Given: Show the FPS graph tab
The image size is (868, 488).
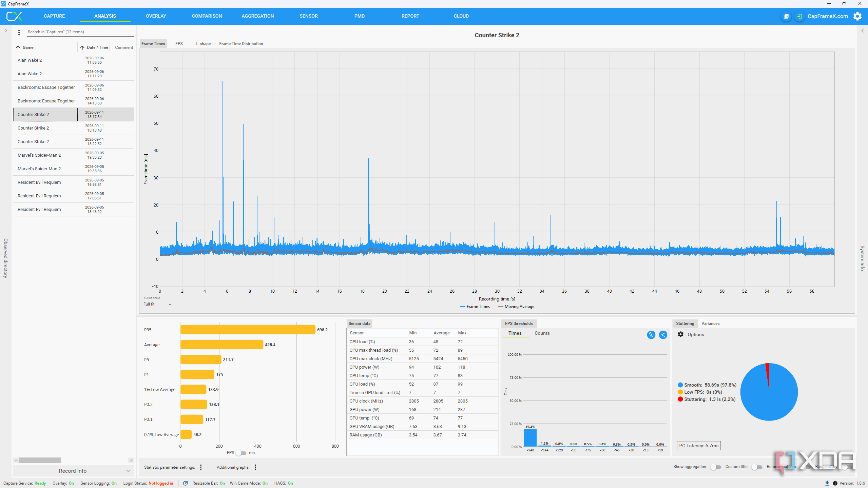Looking at the screenshot, I should coord(179,44).
